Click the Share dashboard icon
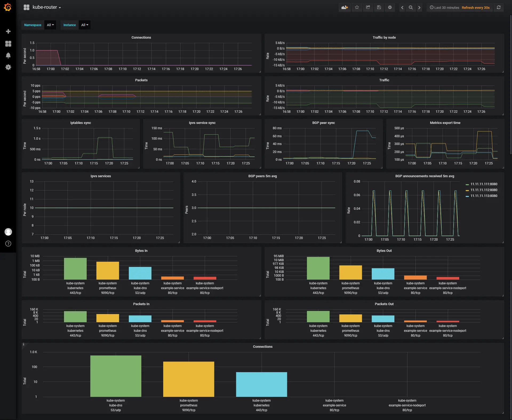Image resolution: width=512 pixels, height=420 pixels. [368, 7]
